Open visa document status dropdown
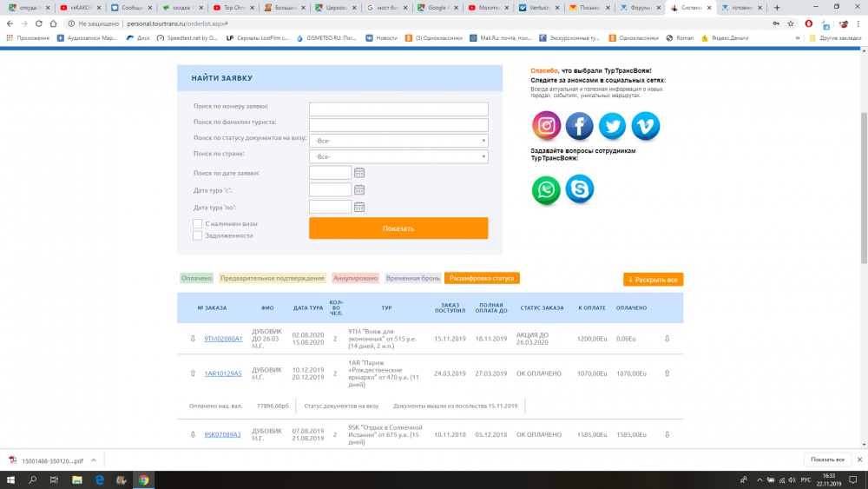Viewport: 868px width, 489px height. click(x=398, y=141)
